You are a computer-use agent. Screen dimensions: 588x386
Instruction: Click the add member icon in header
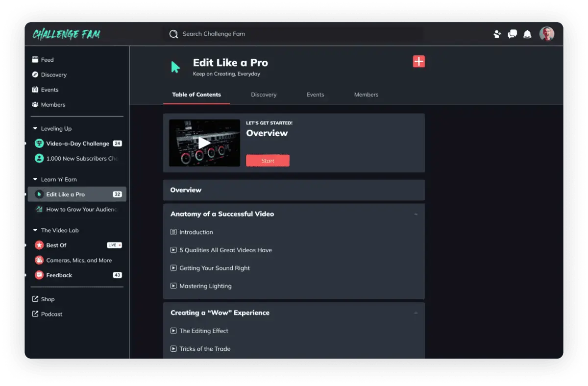tap(497, 34)
